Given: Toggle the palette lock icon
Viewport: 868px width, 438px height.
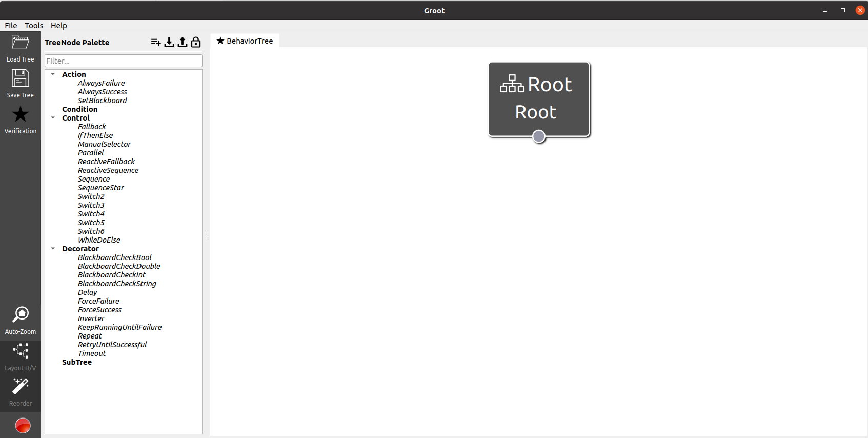Looking at the screenshot, I should pos(196,42).
